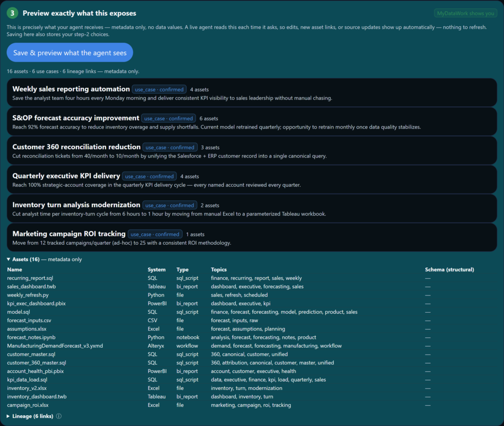Click the '16 assets · 6 use cases' summary line
Viewport: 504px width, 426px height.
click(x=73, y=71)
